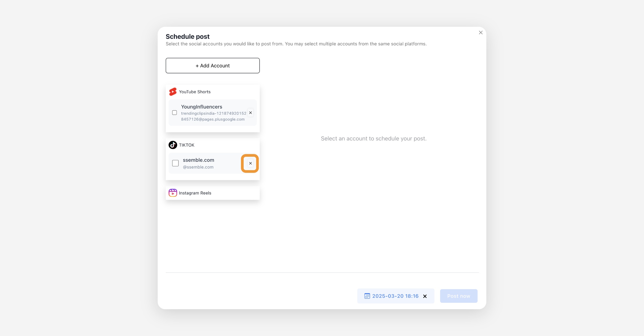
Task: Select the YoungInfluencers account name
Action: tap(202, 107)
